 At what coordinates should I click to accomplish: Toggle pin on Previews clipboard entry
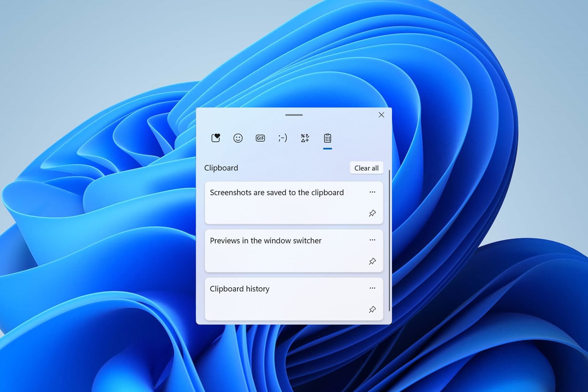click(x=372, y=261)
